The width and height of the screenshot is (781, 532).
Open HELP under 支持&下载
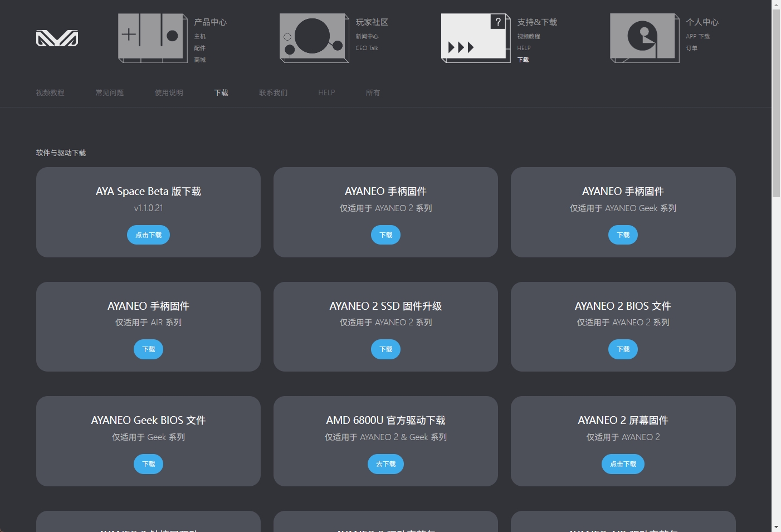click(524, 48)
